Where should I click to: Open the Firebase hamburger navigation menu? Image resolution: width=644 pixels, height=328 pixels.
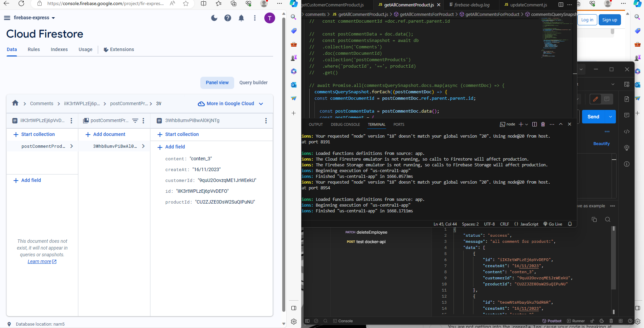point(7,18)
